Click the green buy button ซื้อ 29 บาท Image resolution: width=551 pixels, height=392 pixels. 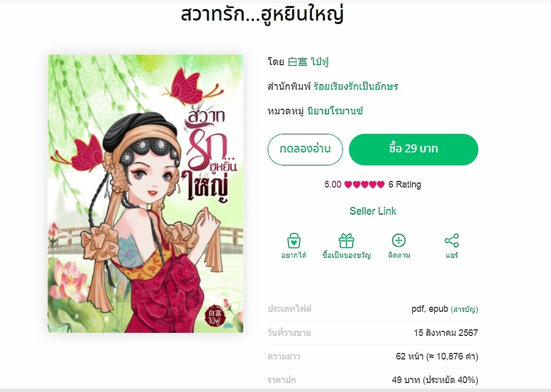(x=414, y=149)
